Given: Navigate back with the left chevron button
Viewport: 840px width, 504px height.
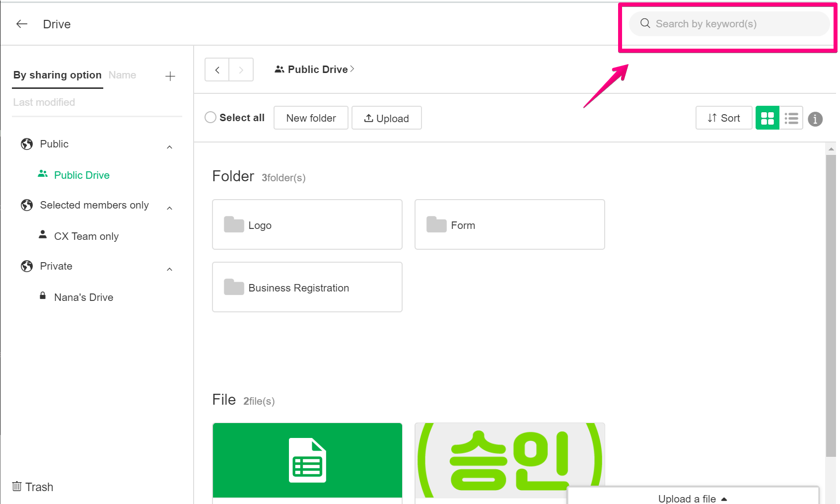Looking at the screenshot, I should pyautogui.click(x=217, y=70).
